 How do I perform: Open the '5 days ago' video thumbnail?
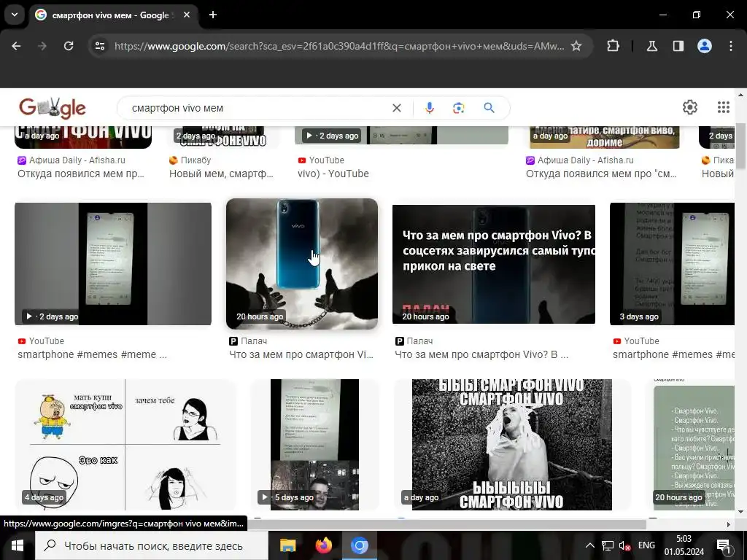314,445
